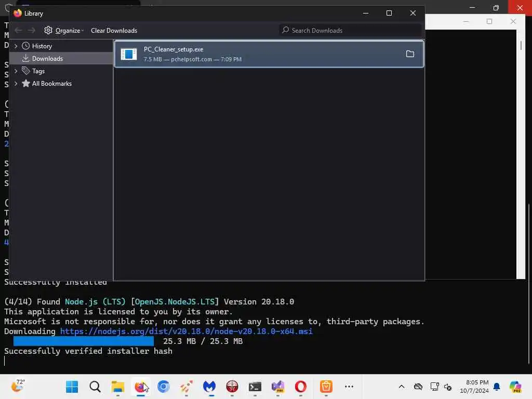The image size is (532, 399).
Task: Select the PC_Cleaner_setup.exe download entry
Action: (x=269, y=54)
